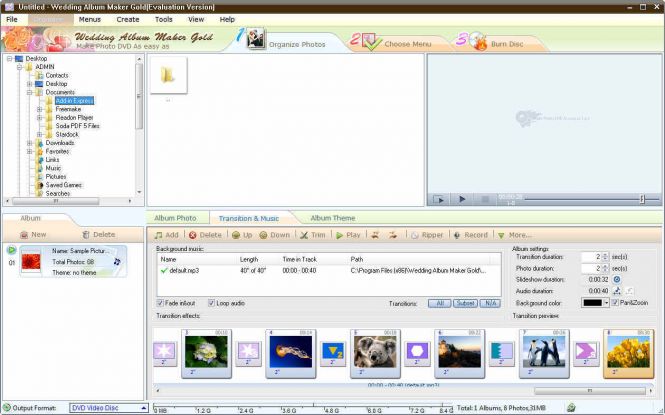Viewport: 665px width, 415px height.
Task: Select the penguins photo thumbnail in timeline
Action: click(544, 353)
